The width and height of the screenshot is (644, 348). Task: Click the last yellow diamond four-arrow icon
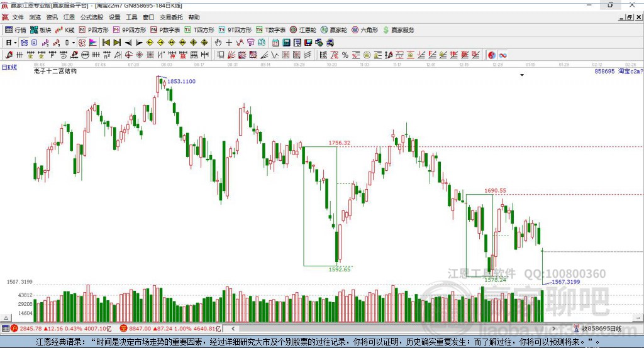pyautogui.click(x=204, y=43)
